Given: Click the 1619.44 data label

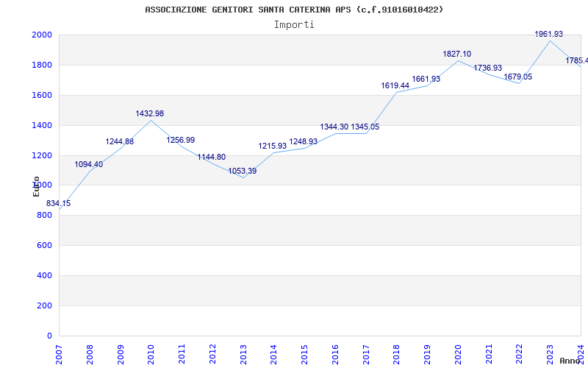Looking at the screenshot, I should pos(395,85).
